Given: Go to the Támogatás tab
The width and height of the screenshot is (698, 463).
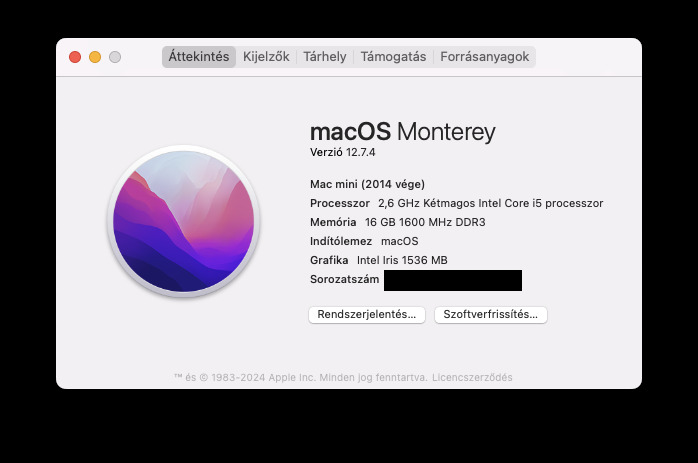Looking at the screenshot, I should point(393,57).
